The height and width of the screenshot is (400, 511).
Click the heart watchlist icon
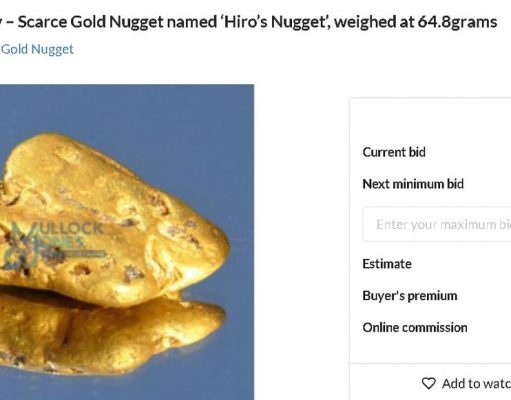click(x=428, y=384)
